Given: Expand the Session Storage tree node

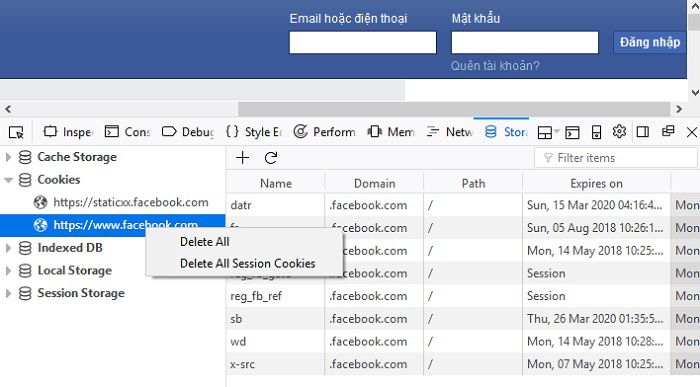Looking at the screenshot, I should click(x=8, y=293).
